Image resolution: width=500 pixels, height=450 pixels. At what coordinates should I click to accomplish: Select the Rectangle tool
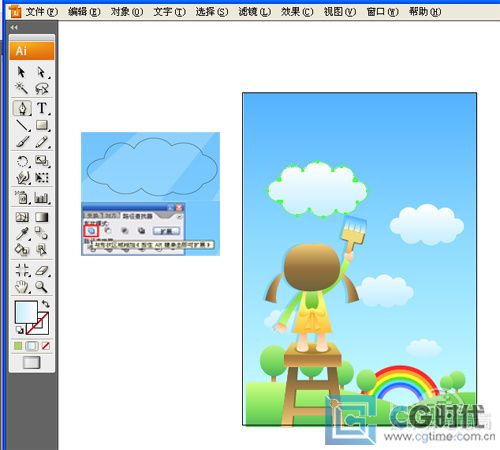click(42, 125)
